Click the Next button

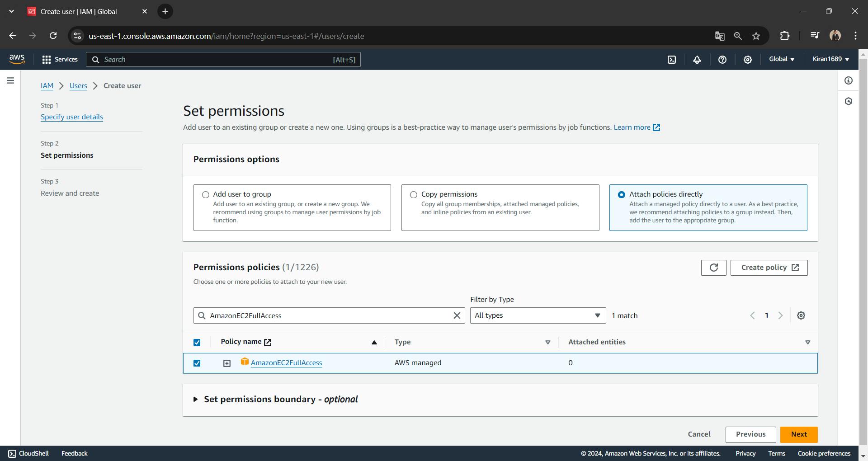(799, 434)
